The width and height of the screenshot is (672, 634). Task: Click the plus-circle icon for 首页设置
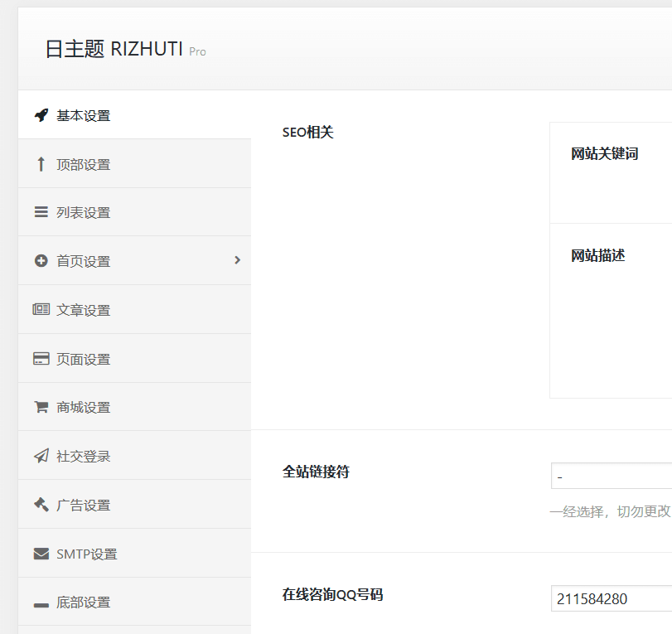pos(41,261)
